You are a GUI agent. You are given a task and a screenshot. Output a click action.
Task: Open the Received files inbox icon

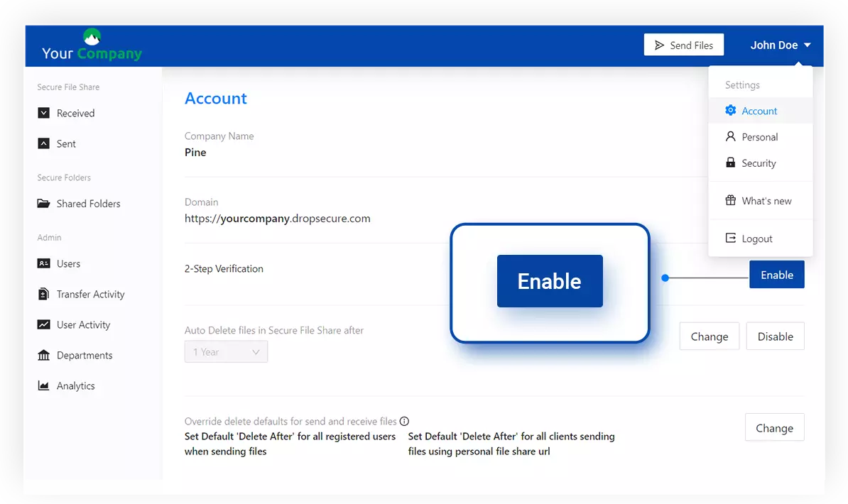[x=43, y=113]
